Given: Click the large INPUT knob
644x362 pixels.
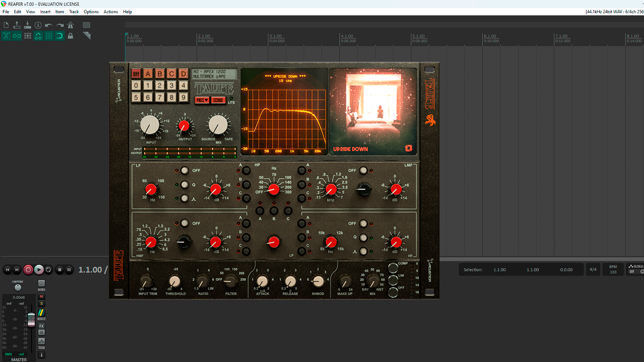Looking at the screenshot, I should (x=150, y=125).
